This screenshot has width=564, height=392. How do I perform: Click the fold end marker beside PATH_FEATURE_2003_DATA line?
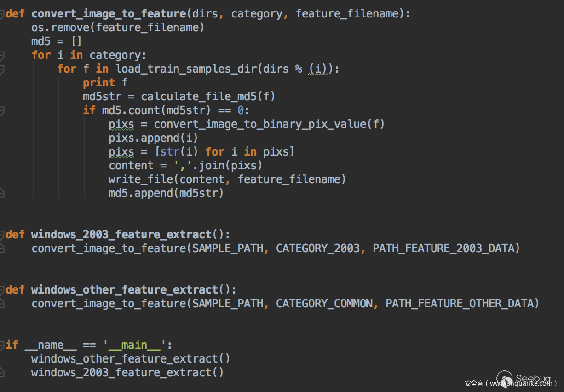[2, 248]
